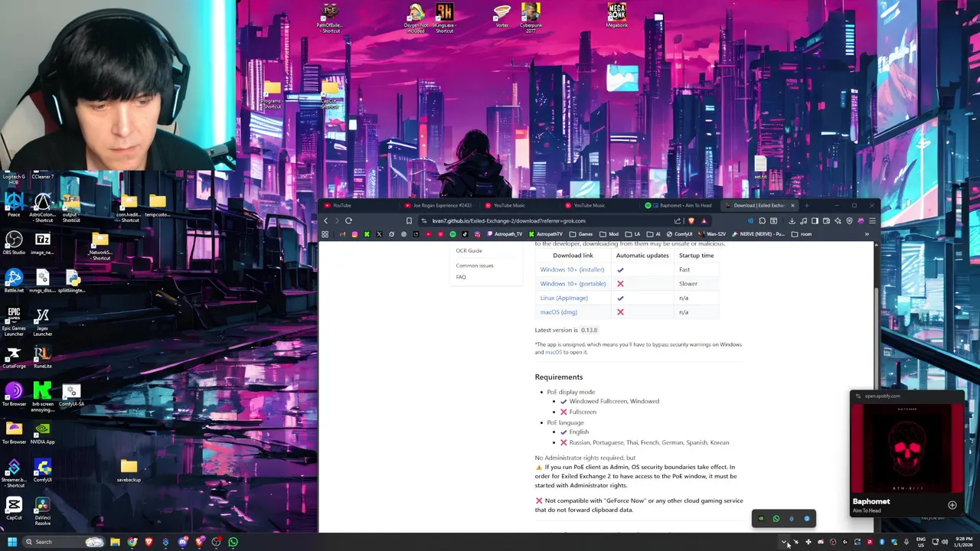This screenshot has width=980, height=551.
Task: Click the Windows taskbar Search box
Action: pos(63,542)
